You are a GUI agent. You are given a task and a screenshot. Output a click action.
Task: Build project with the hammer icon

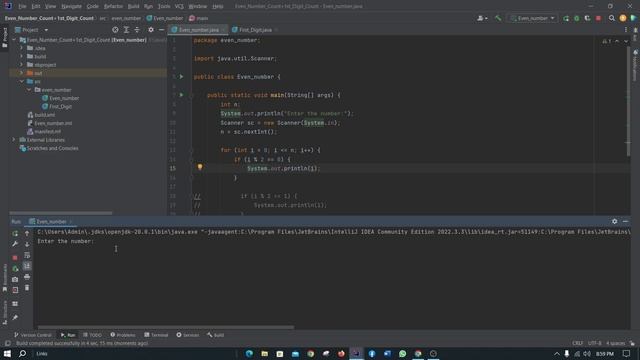(x=498, y=18)
